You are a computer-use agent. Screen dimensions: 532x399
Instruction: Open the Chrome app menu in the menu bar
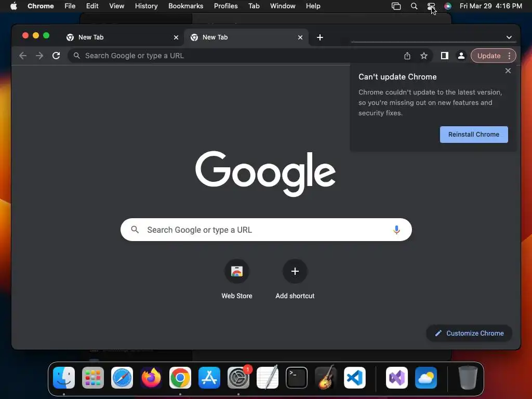click(41, 6)
